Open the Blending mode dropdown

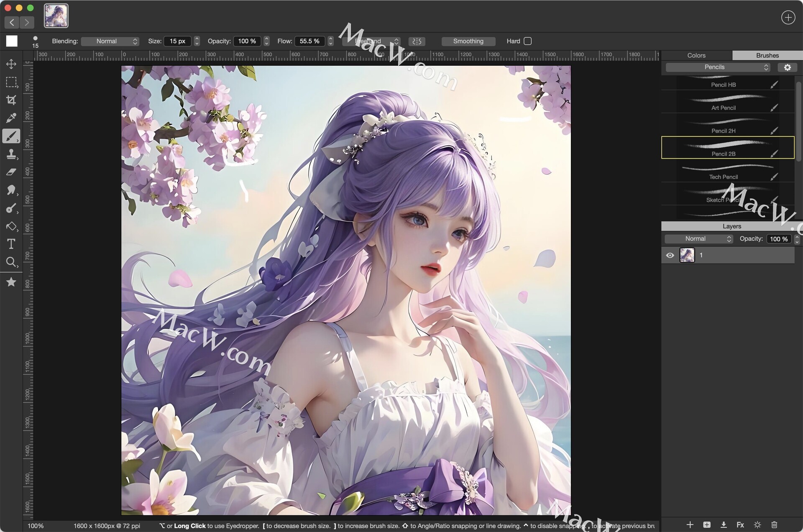[x=110, y=41]
